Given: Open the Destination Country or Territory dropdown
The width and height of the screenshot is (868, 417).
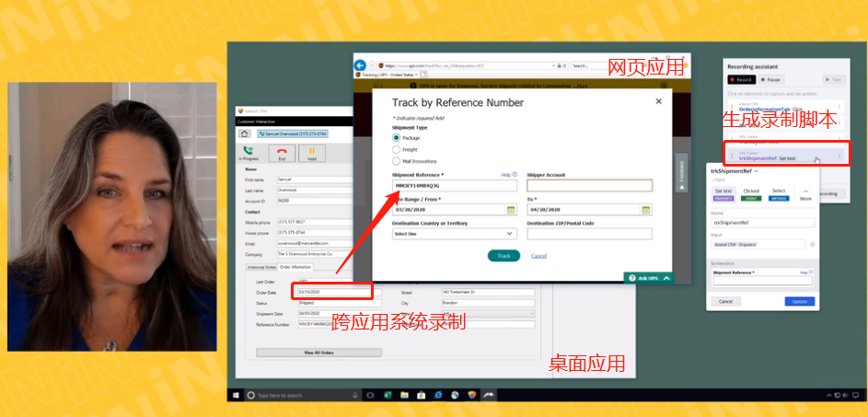Looking at the screenshot, I should 455,234.
